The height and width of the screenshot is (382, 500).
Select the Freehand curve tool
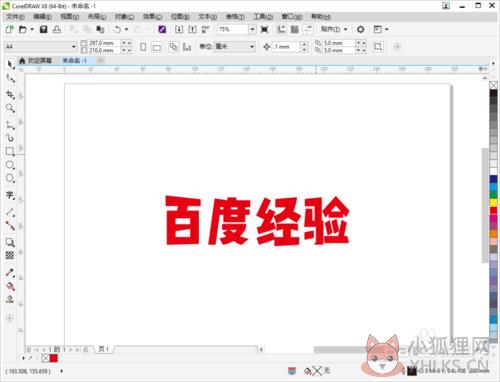click(x=10, y=125)
